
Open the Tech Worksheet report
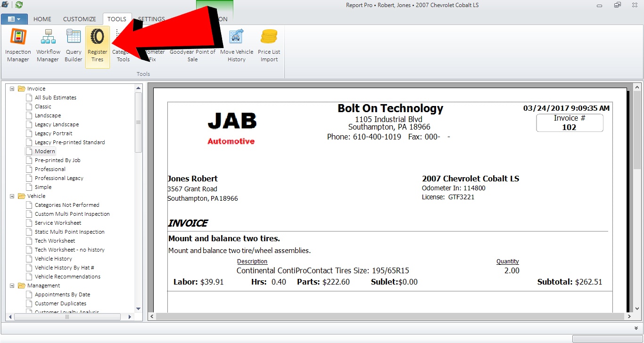pyautogui.click(x=55, y=241)
